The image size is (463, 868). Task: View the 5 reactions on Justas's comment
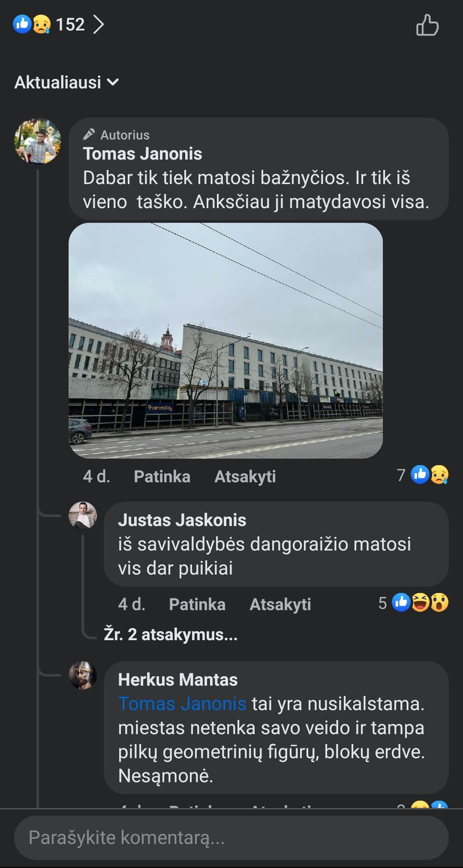click(x=413, y=603)
